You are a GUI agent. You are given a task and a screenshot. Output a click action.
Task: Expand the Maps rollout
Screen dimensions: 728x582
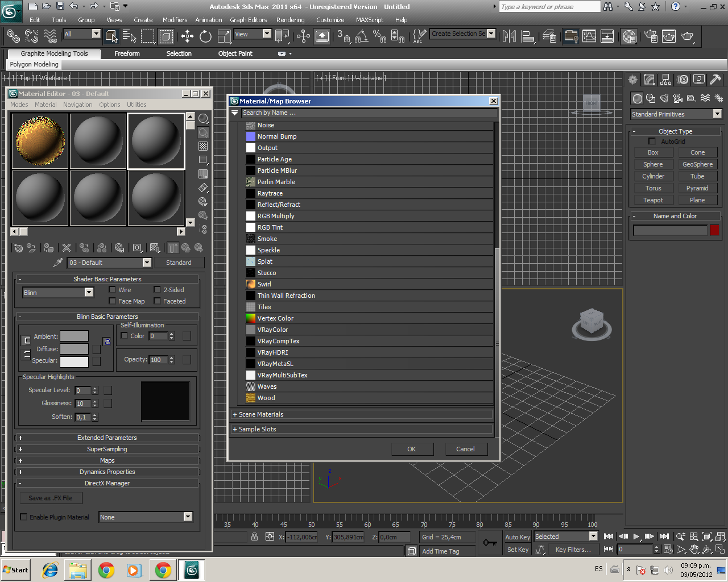coord(107,460)
